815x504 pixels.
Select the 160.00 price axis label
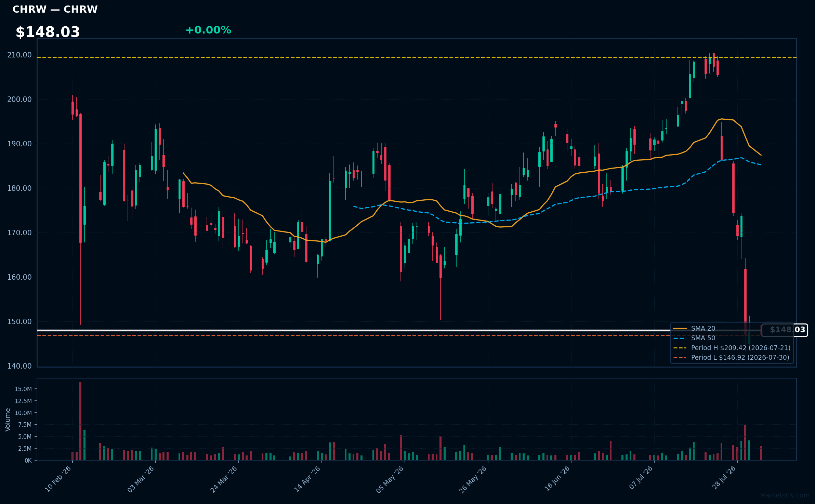(x=19, y=277)
